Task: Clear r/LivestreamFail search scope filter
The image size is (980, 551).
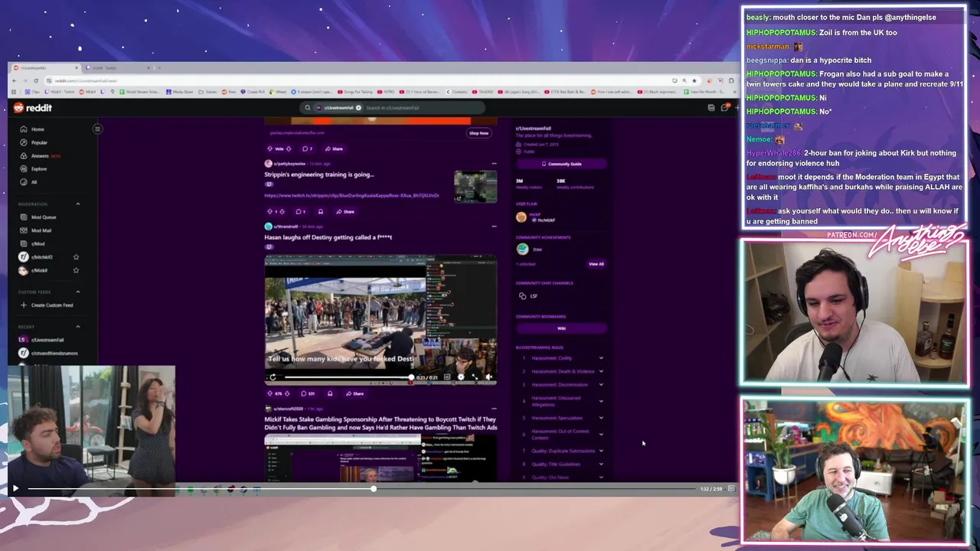Action: coord(358,108)
